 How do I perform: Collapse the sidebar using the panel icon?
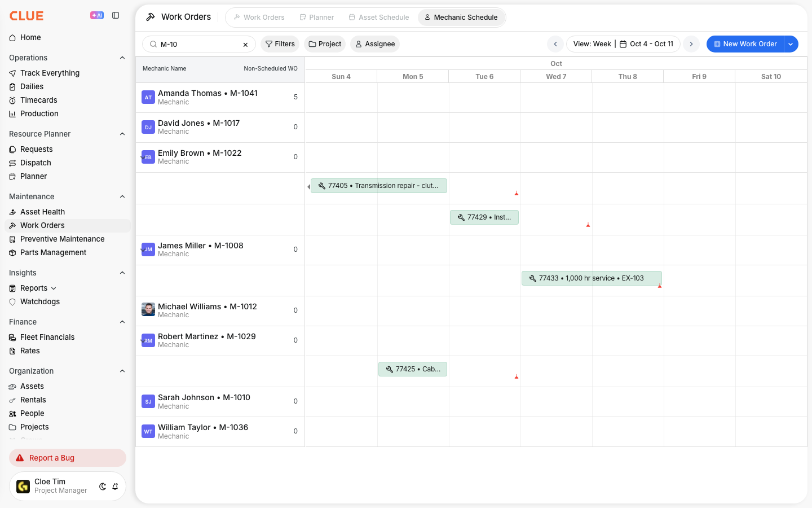click(116, 16)
